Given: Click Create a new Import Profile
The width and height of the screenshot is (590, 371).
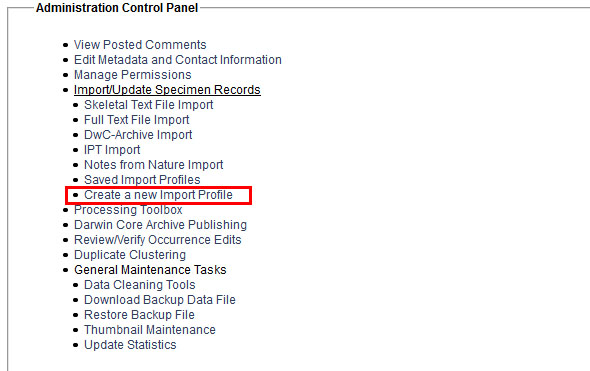Looking at the screenshot, I should point(158,195).
